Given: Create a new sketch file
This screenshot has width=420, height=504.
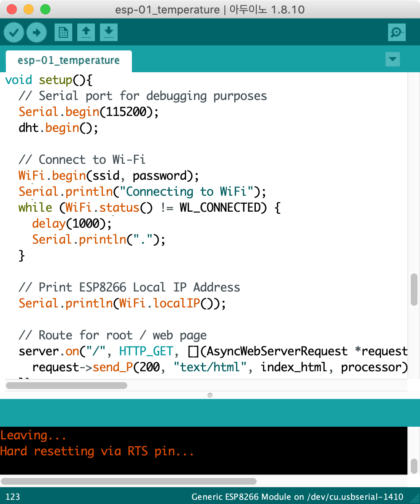Looking at the screenshot, I should (x=63, y=32).
